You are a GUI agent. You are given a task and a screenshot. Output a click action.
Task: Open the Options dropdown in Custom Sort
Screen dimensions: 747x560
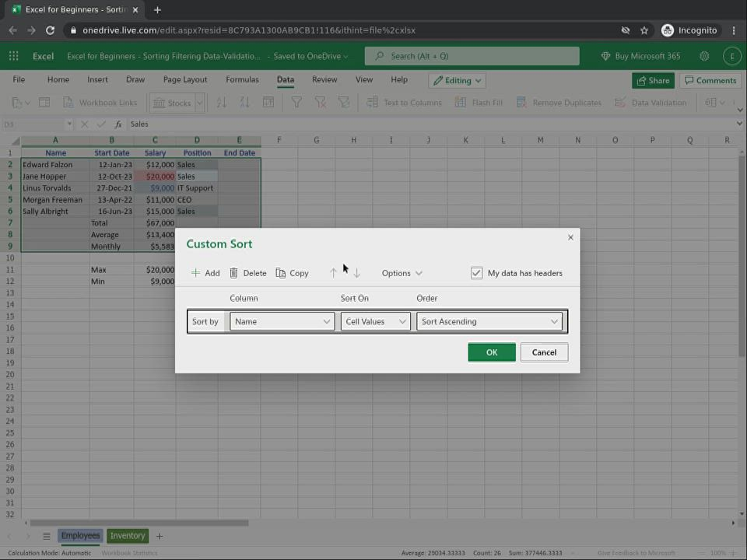[402, 273]
